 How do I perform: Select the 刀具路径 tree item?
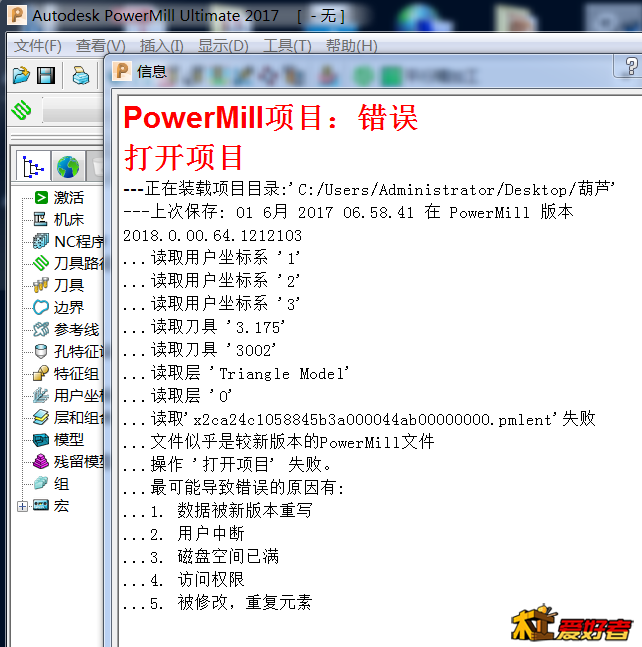(x=78, y=263)
